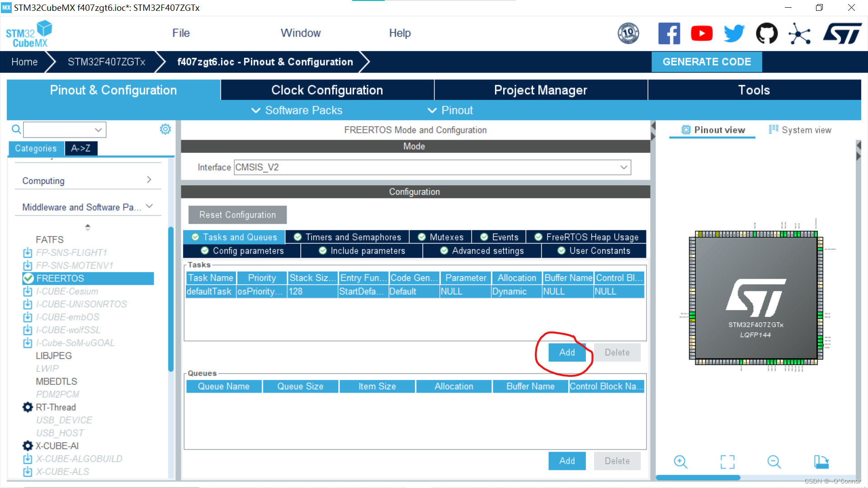868x488 pixels.
Task: Click the GENERATE CODE button
Action: (707, 62)
